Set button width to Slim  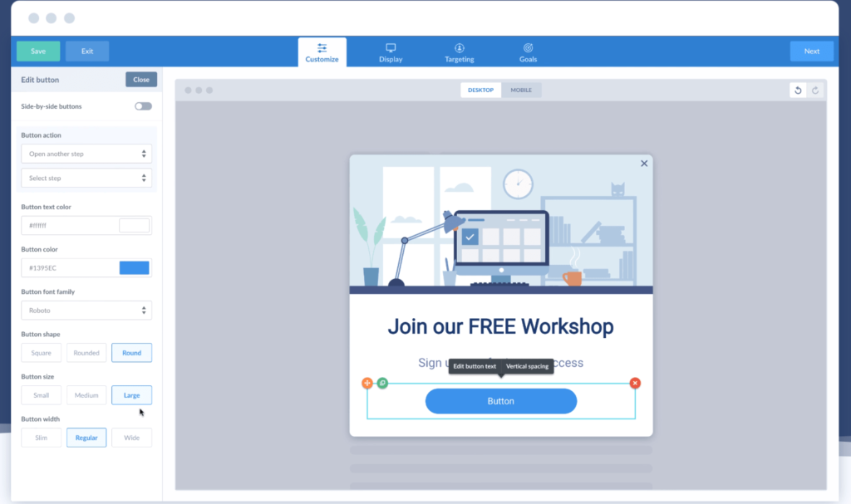point(42,438)
